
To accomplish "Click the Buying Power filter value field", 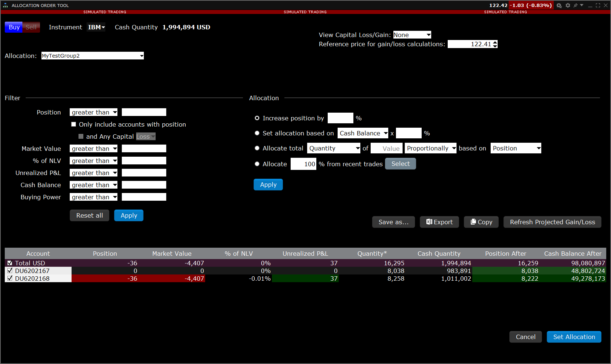I will 144,197.
